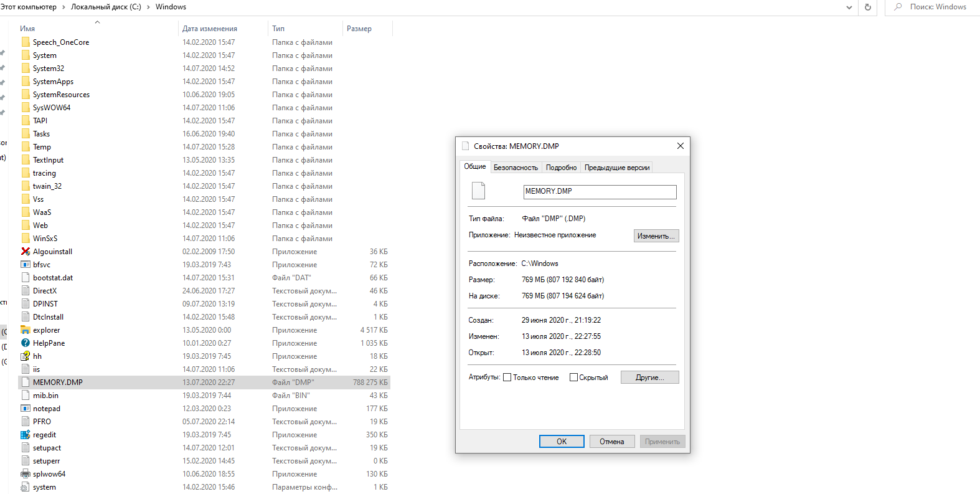Screen dimensions: 980x494
Task: Click the 'Другие...' attributes button
Action: pyautogui.click(x=649, y=378)
